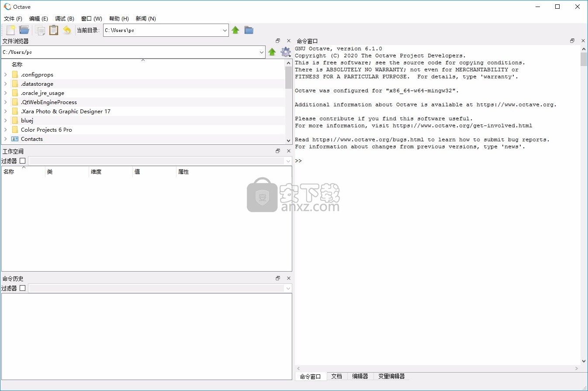Go up one level in file browser

tap(272, 52)
